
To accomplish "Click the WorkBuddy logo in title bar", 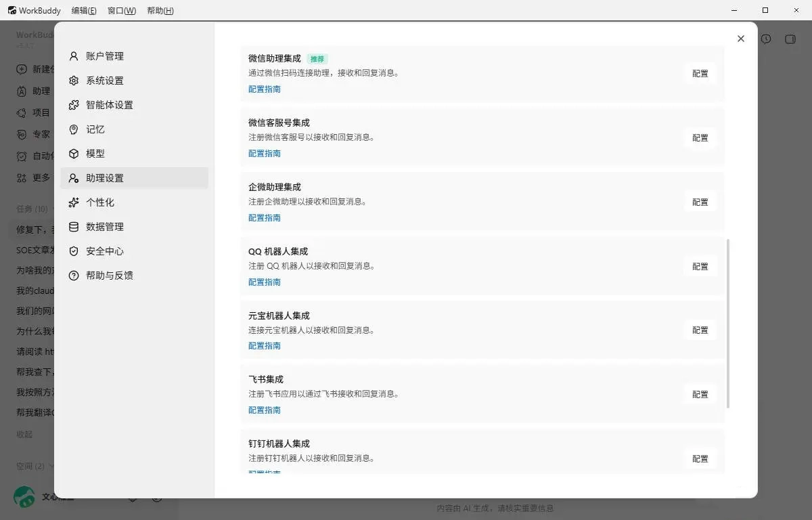I will pyautogui.click(x=12, y=10).
